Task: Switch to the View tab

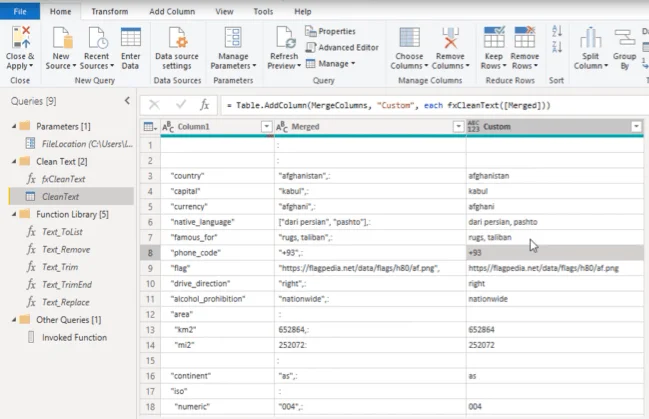Action: [224, 11]
